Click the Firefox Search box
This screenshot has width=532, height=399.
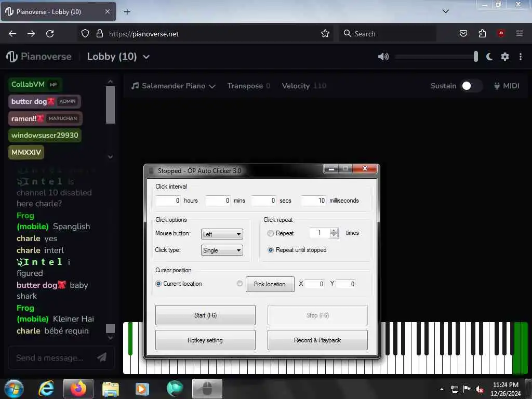pos(388,34)
